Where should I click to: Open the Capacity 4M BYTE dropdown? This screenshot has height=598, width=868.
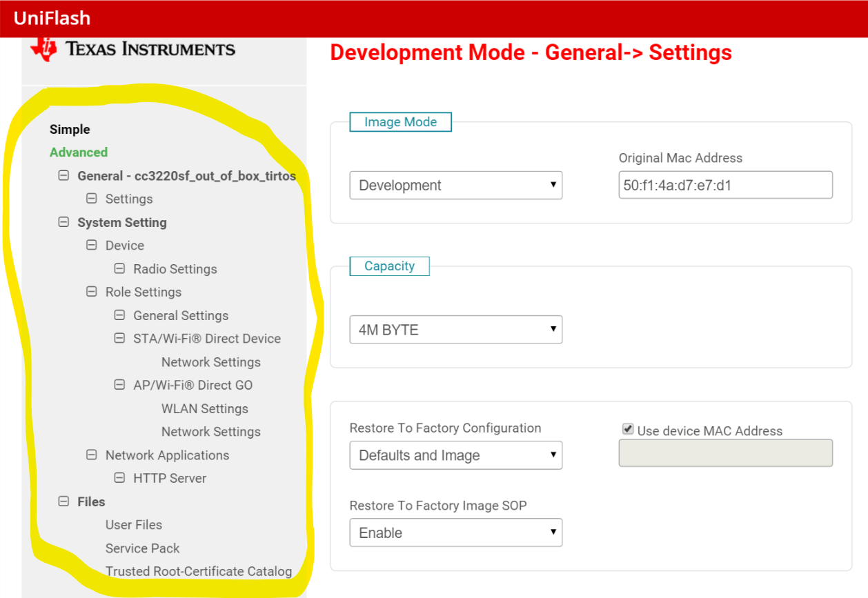(x=456, y=329)
